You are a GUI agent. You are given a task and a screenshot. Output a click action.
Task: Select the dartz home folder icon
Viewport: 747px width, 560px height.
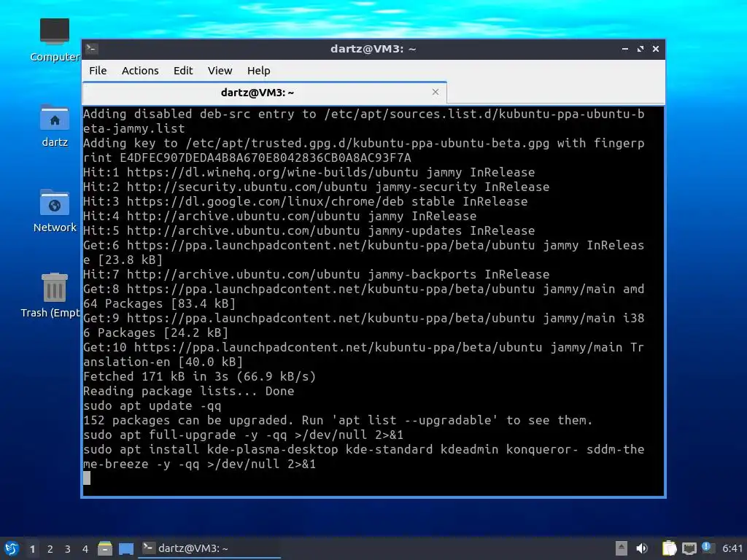(x=54, y=125)
